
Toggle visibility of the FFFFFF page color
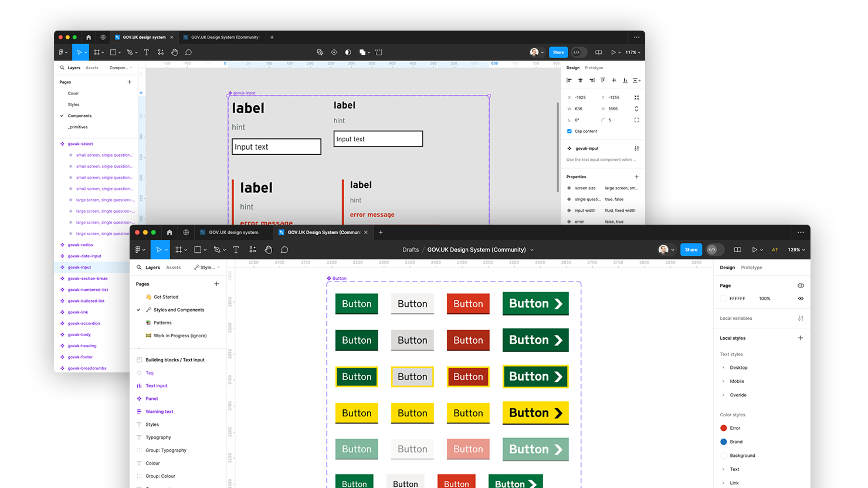pyautogui.click(x=801, y=298)
